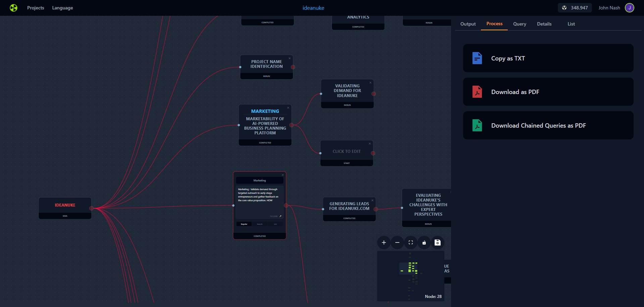The width and height of the screenshot is (644, 307).
Task: Close the Marketing Marketability node
Action: 288,108
